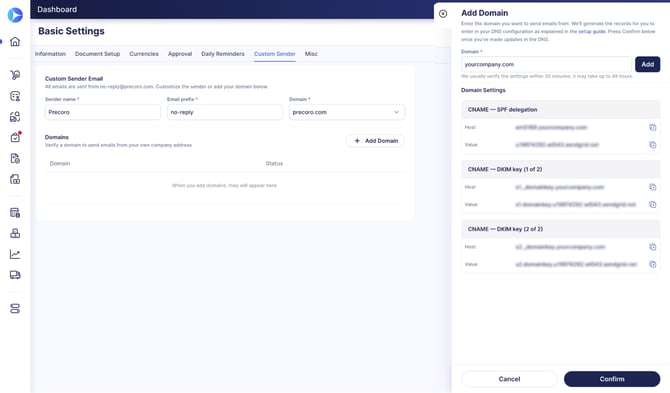Copy DKIM key (2 of 2) Host
This screenshot has height=393, width=670.
(652, 247)
